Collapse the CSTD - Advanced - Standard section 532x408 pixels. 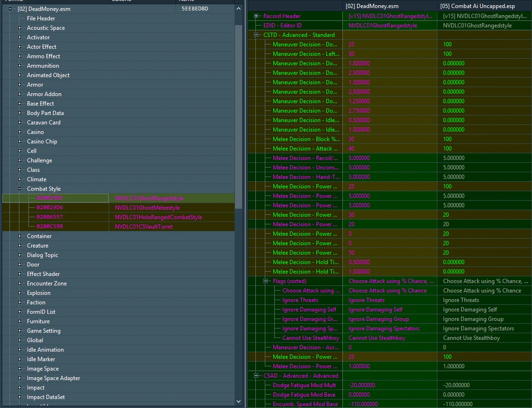coord(256,35)
